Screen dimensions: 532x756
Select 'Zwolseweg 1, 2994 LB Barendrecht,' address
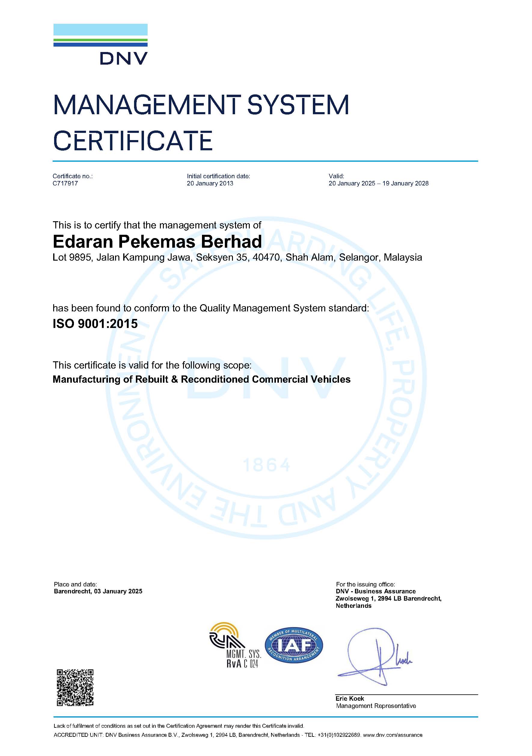[x=388, y=598]
